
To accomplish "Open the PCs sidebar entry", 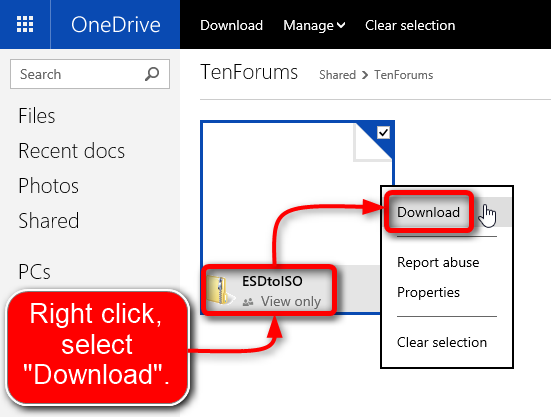I will (x=34, y=272).
